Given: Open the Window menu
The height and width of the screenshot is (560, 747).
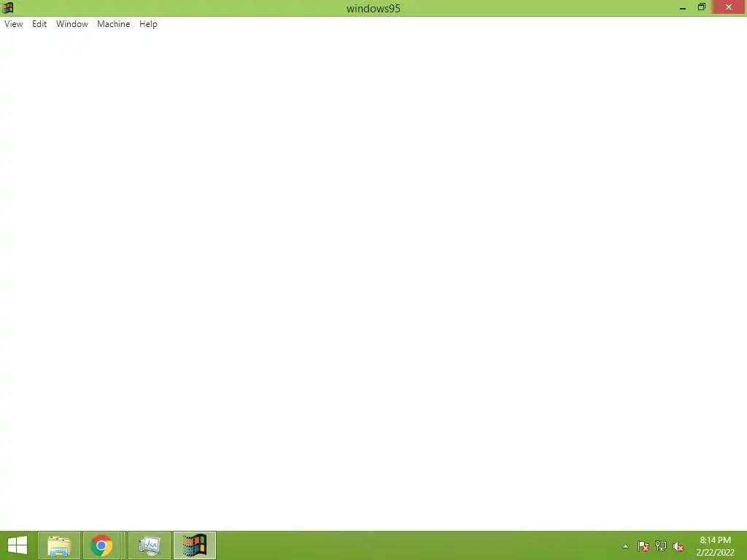Looking at the screenshot, I should coord(72,24).
